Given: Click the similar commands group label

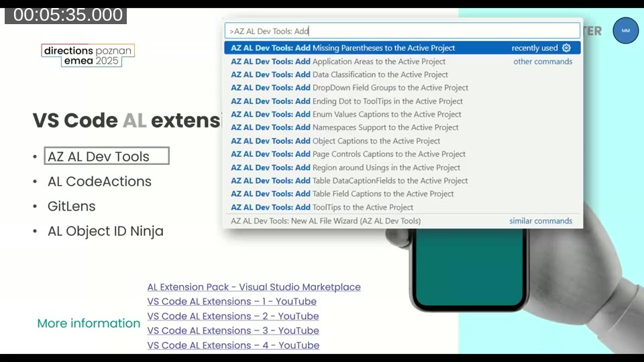Looking at the screenshot, I should coord(541,221).
